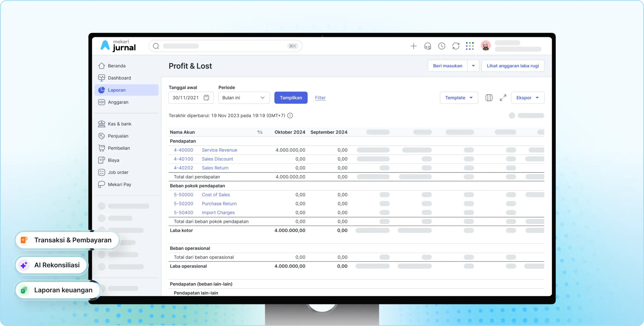Open the Periode Bulan ini dropdown
Image resolution: width=644 pixels, height=326 pixels.
(244, 98)
